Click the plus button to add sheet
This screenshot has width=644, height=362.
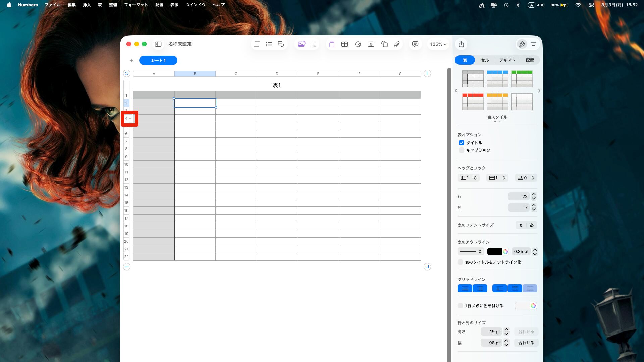point(131,61)
